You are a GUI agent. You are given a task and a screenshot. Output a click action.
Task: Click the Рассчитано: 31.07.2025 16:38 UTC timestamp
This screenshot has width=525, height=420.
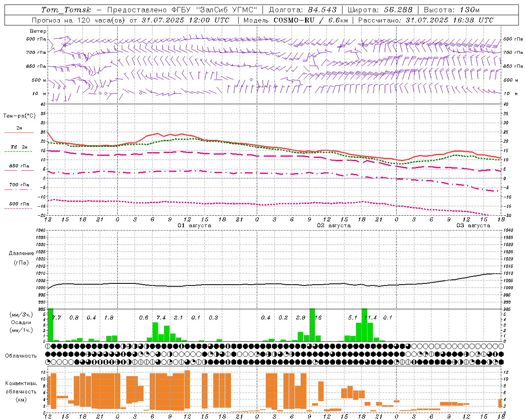pyautogui.click(x=426, y=20)
